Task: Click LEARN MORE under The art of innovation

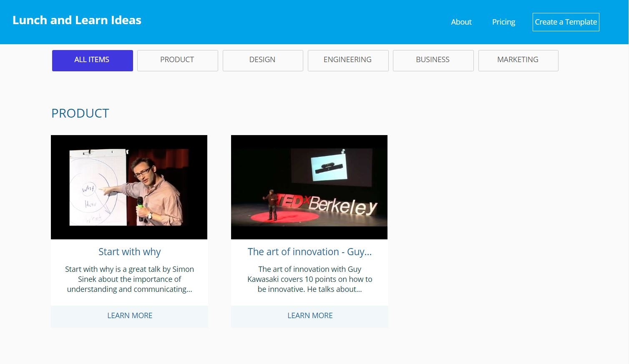Action: pyautogui.click(x=309, y=316)
